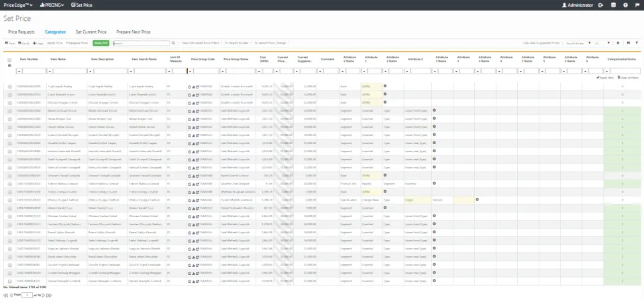Open external link icon in first row
This screenshot has width=644, height=303.
tap(197, 86)
